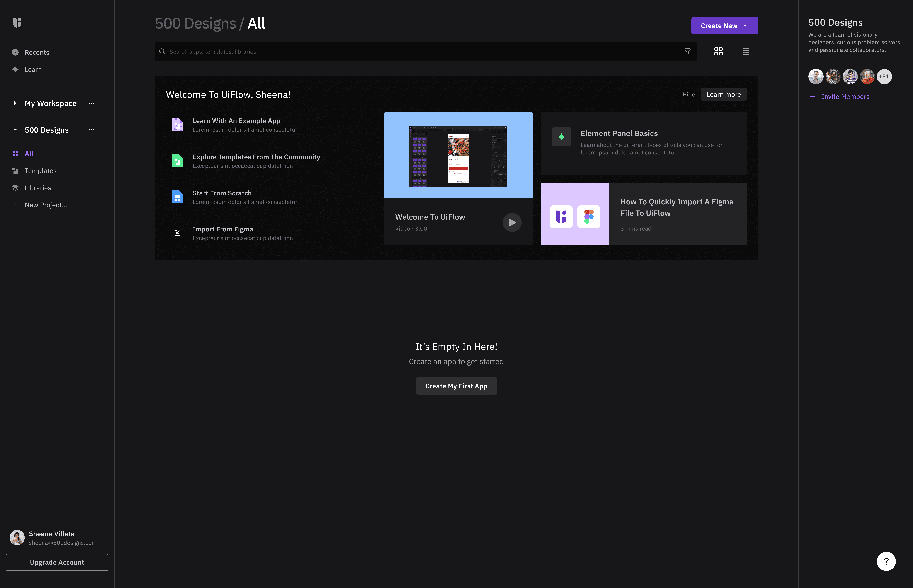Switch to grid view layout
The height and width of the screenshot is (588, 913).
coord(718,52)
